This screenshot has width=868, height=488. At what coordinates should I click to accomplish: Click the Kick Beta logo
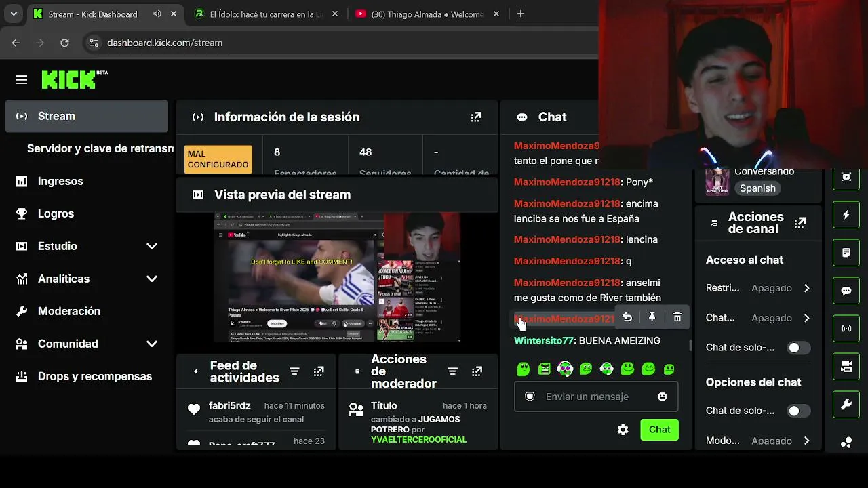[x=75, y=79]
